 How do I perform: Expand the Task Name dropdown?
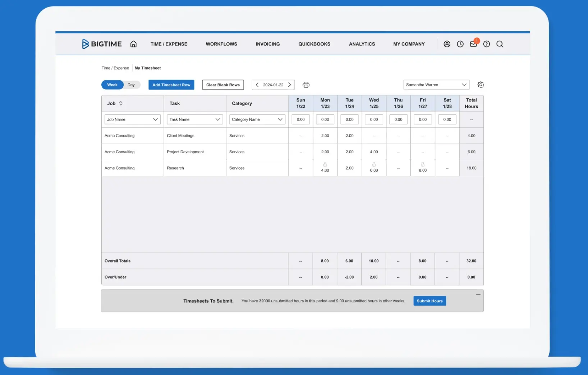tap(195, 119)
